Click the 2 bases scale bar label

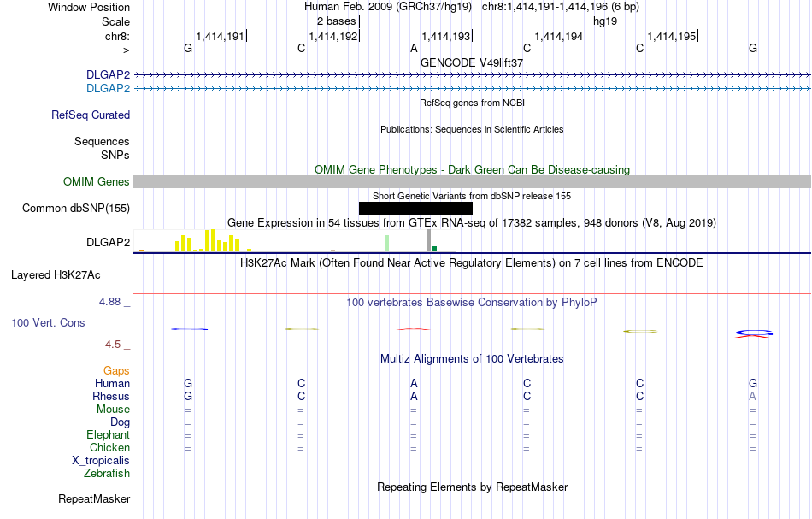tap(337, 21)
